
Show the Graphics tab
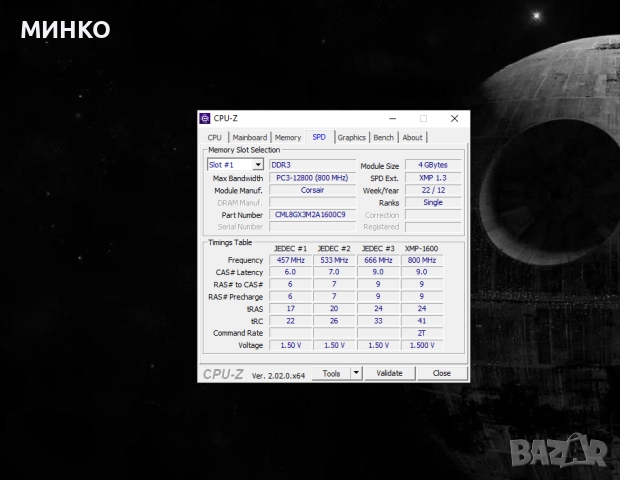click(x=351, y=137)
